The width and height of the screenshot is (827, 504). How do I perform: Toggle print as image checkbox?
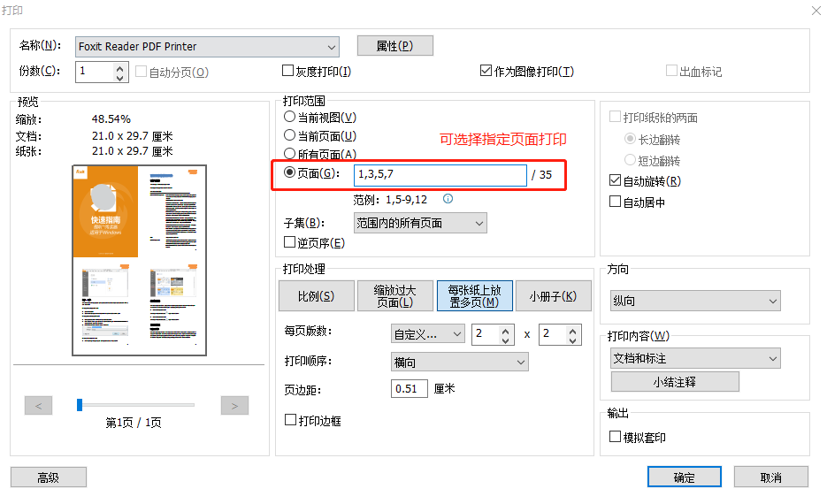[486, 71]
